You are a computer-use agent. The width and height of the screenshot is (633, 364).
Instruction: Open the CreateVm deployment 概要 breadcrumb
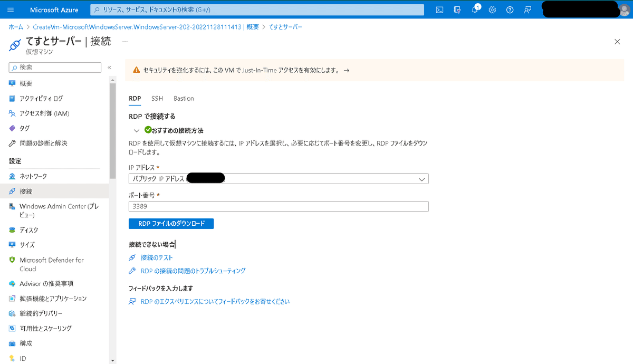click(146, 26)
